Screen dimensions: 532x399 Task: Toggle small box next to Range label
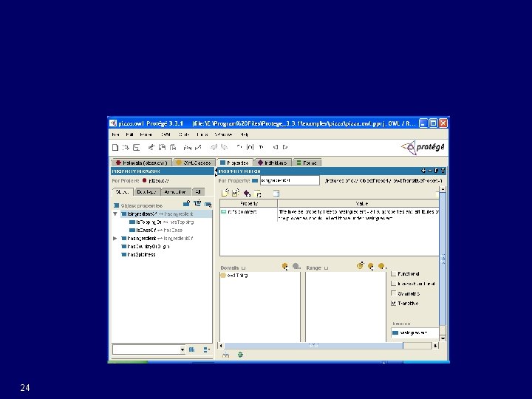pyautogui.click(x=326, y=268)
